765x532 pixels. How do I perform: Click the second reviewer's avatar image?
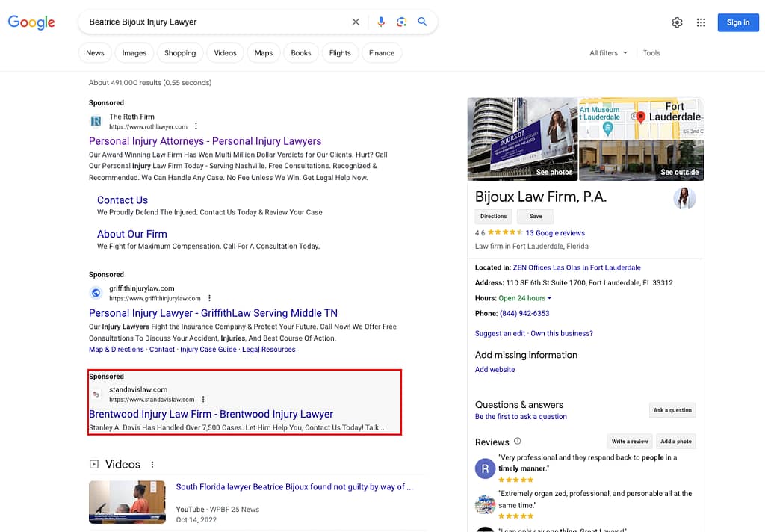485,504
